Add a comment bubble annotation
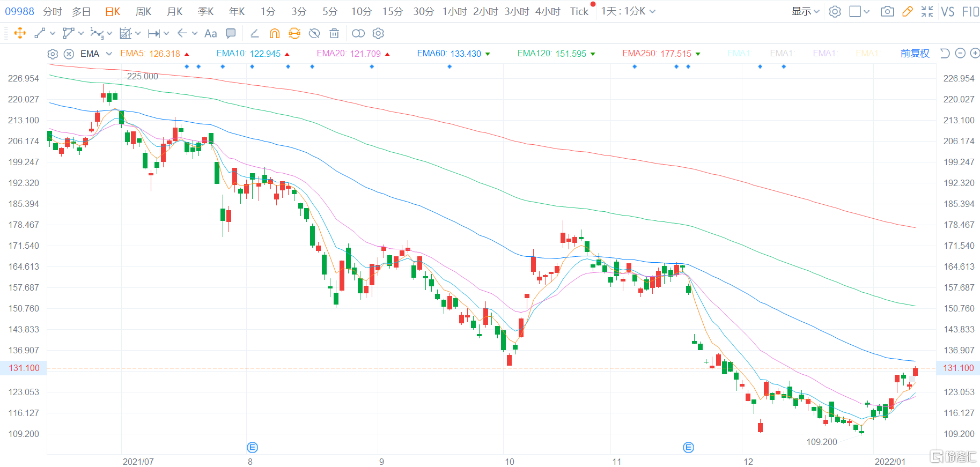Viewport: 980px width, 467px height. (x=231, y=33)
